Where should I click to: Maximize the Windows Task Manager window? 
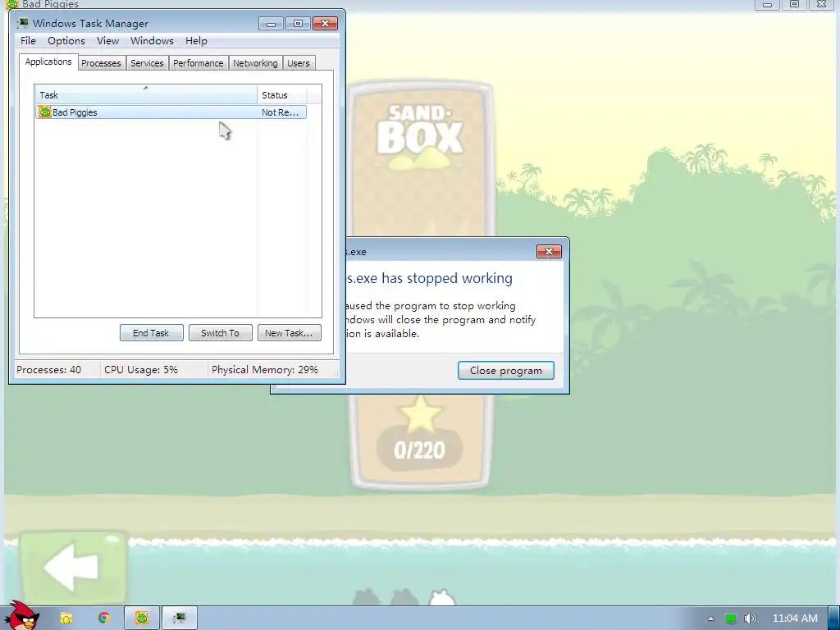click(298, 24)
